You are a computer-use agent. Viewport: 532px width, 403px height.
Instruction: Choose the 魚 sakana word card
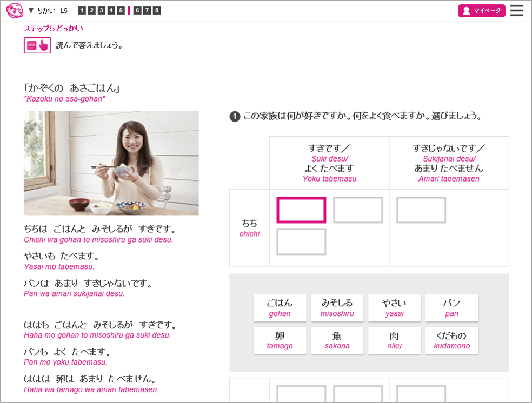pyautogui.click(x=337, y=340)
